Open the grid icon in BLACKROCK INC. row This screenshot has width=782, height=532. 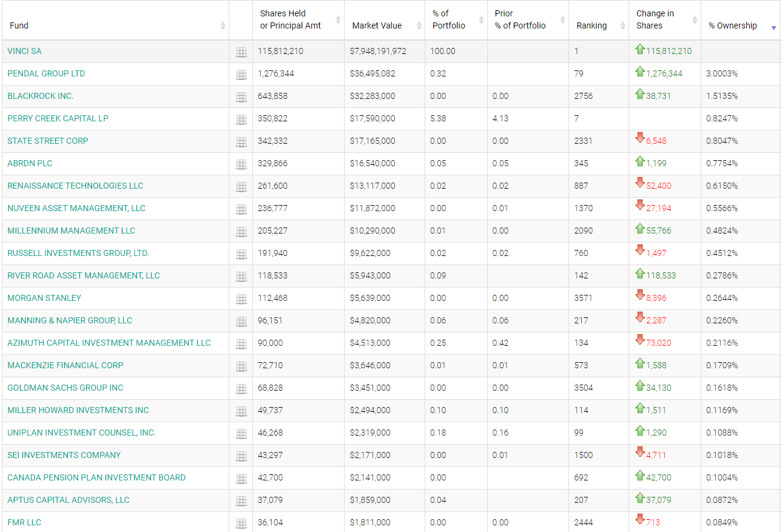241,98
